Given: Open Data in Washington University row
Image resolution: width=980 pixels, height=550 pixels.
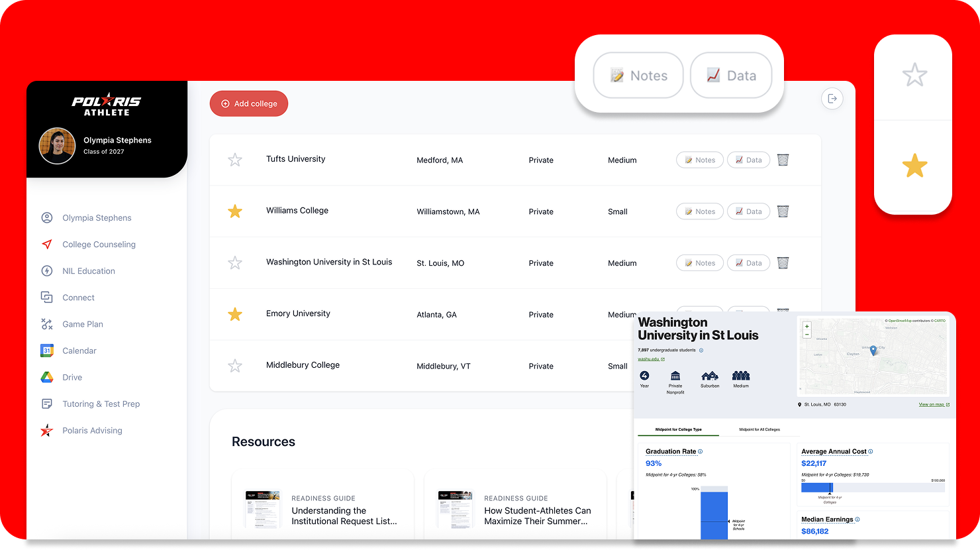Looking at the screenshot, I should pos(749,263).
